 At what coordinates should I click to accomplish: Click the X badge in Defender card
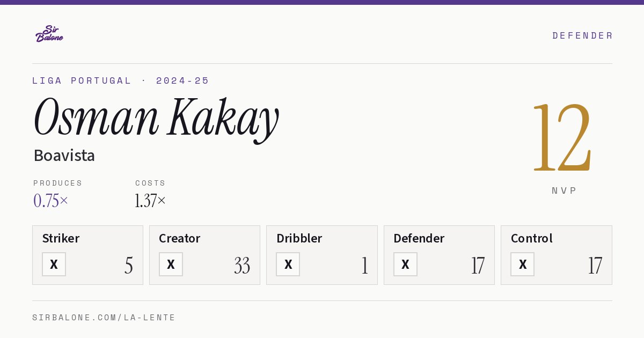pyautogui.click(x=405, y=264)
